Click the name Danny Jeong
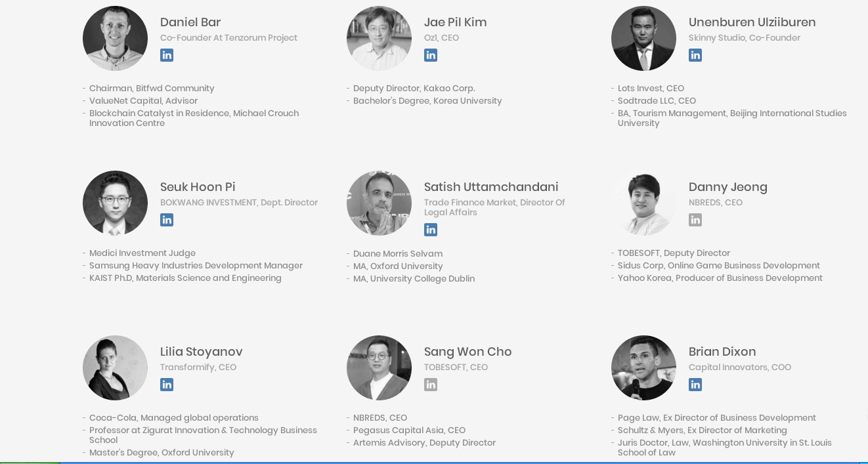This screenshot has width=868, height=464. 727,187
